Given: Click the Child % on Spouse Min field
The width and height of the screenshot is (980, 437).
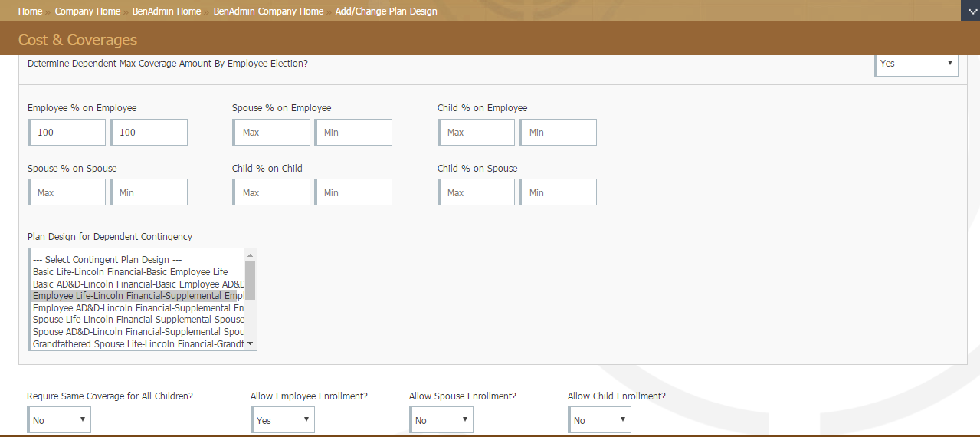Looking at the screenshot, I should (x=559, y=192).
